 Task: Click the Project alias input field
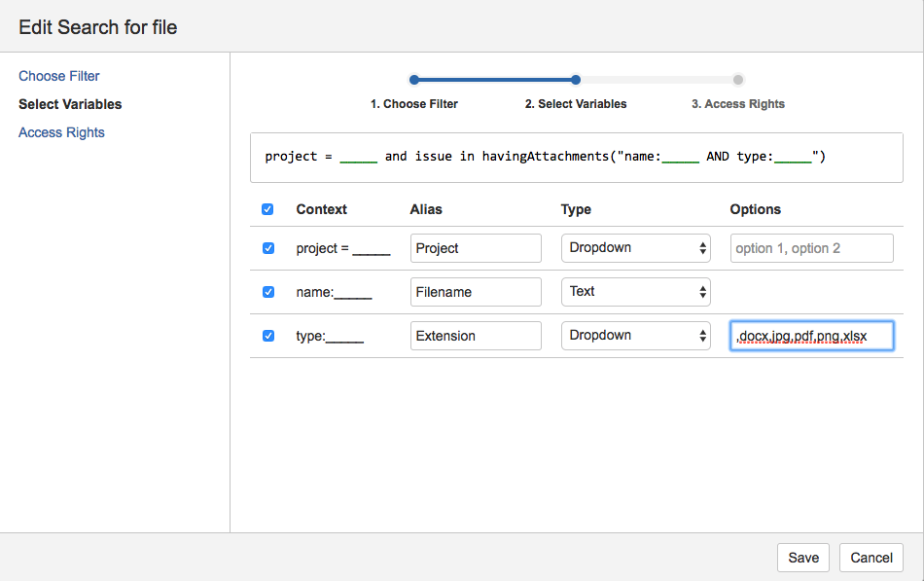click(x=476, y=248)
